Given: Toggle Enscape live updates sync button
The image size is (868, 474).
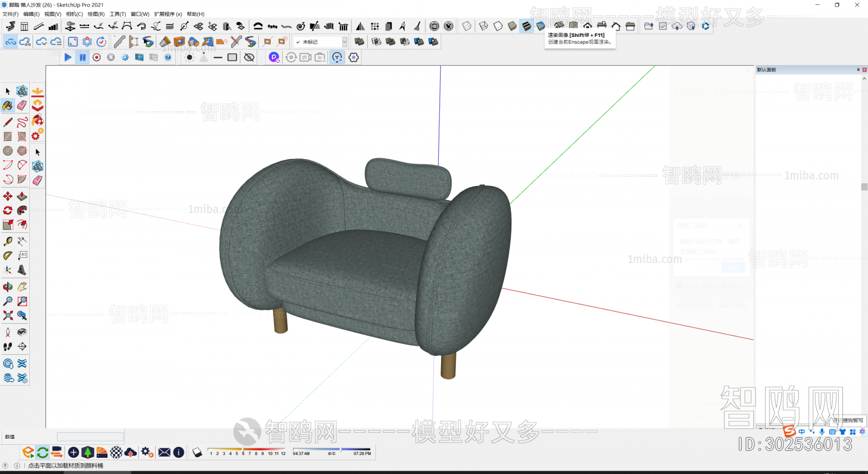Looking at the screenshot, I should 42,452.
